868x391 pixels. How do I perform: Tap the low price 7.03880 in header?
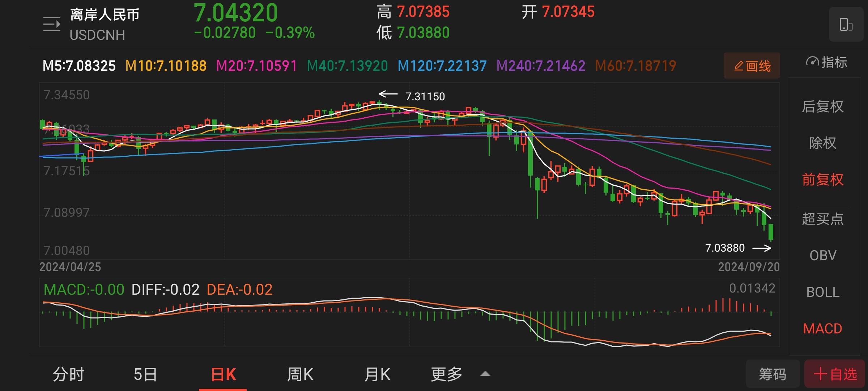tap(423, 33)
